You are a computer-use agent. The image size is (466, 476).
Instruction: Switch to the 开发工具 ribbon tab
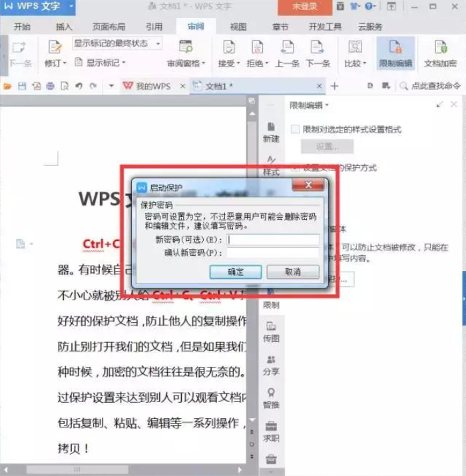[x=325, y=27]
